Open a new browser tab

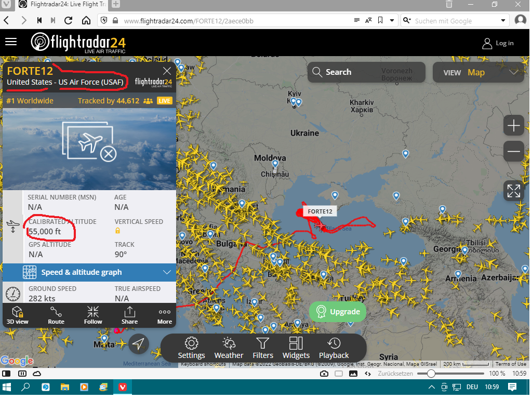(116, 4)
